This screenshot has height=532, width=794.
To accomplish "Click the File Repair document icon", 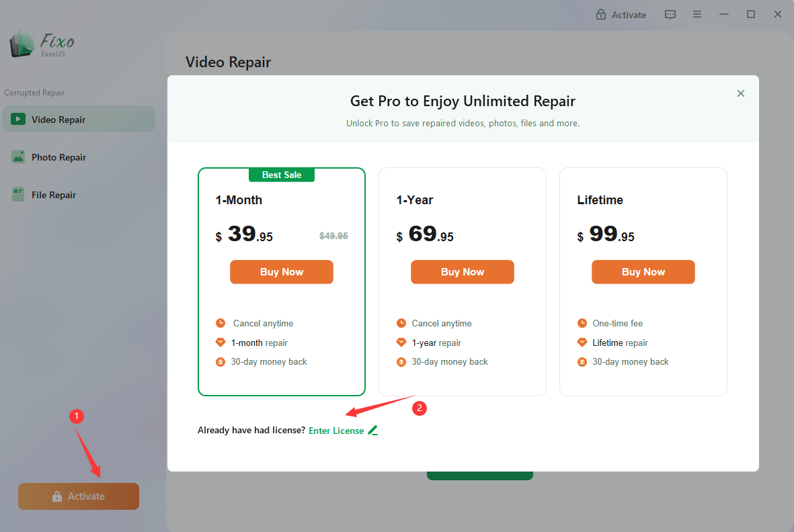I will [x=18, y=194].
